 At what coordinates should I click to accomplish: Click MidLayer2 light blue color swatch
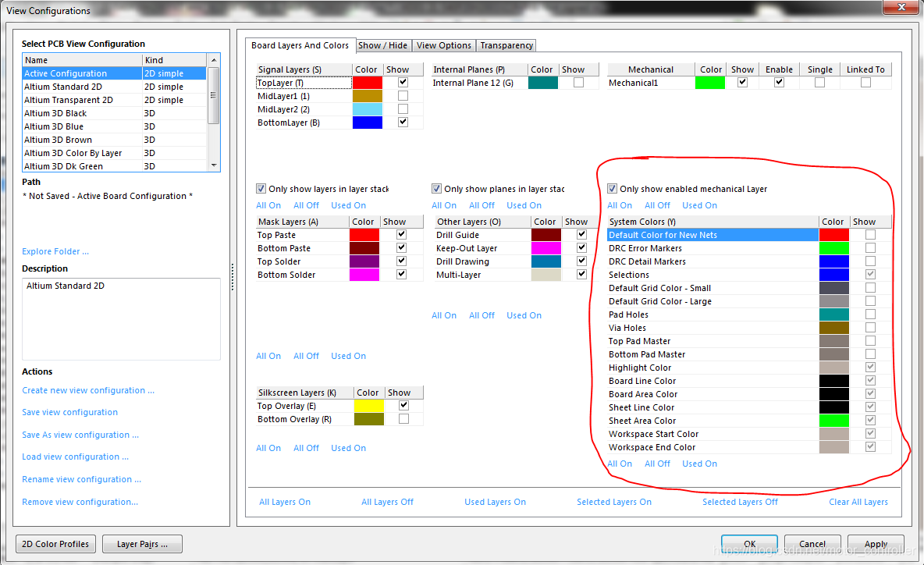point(367,109)
